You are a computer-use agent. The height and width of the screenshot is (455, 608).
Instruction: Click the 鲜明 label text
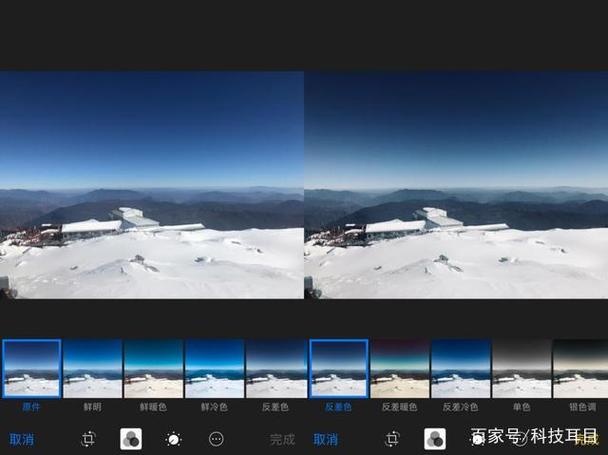point(93,407)
